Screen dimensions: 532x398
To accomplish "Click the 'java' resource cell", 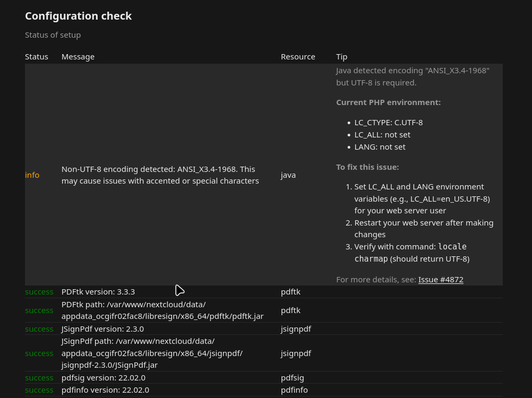I will pyautogui.click(x=288, y=175).
